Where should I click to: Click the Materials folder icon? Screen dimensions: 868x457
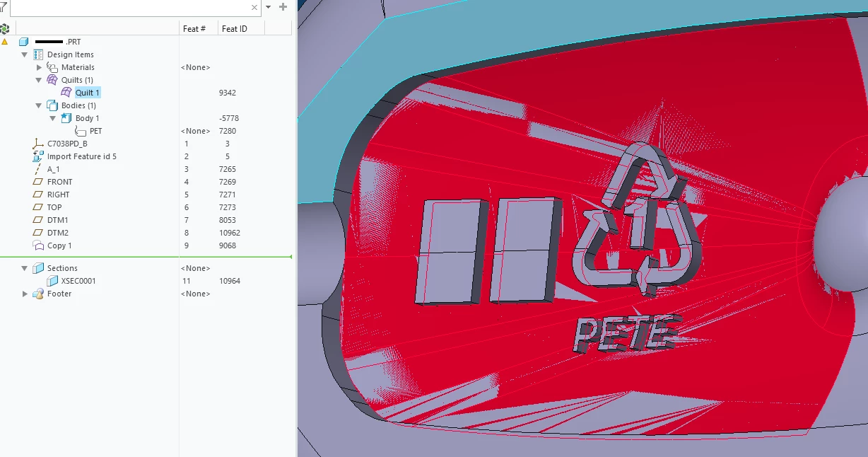coord(52,67)
